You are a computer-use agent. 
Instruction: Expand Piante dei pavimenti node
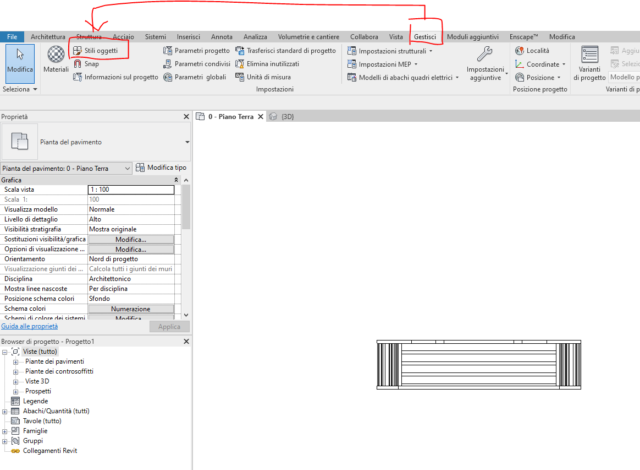click(16, 362)
